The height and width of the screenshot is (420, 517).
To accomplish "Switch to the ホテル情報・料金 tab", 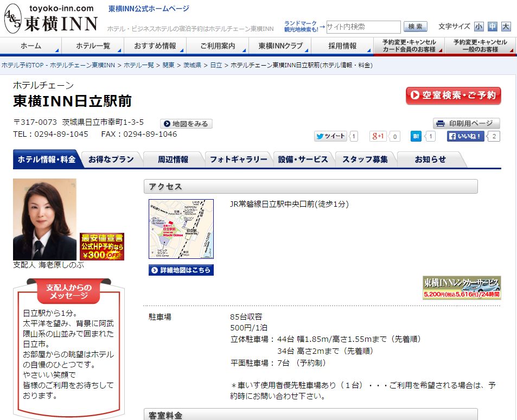I will click(x=47, y=160).
